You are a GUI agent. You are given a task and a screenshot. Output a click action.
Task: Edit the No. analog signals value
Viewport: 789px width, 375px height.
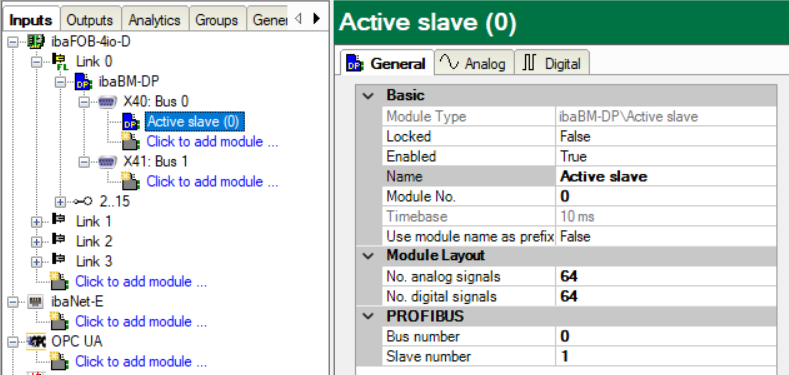pos(666,276)
